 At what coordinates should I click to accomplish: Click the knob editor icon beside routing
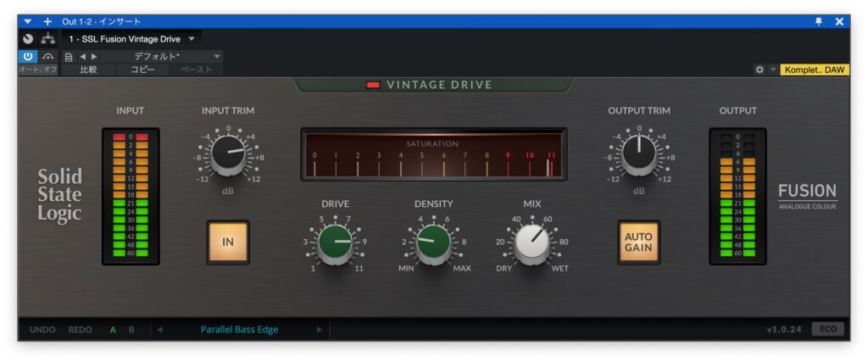coord(28,39)
